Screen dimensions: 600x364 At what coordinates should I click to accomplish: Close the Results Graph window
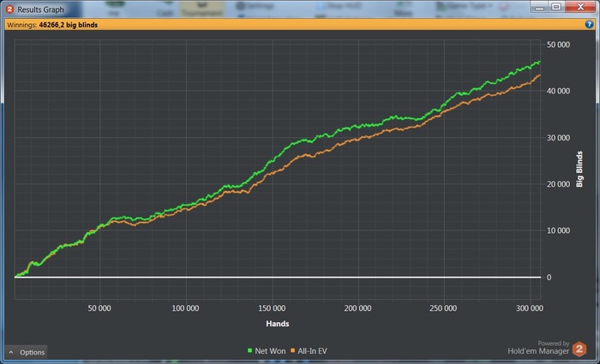[580, 7]
